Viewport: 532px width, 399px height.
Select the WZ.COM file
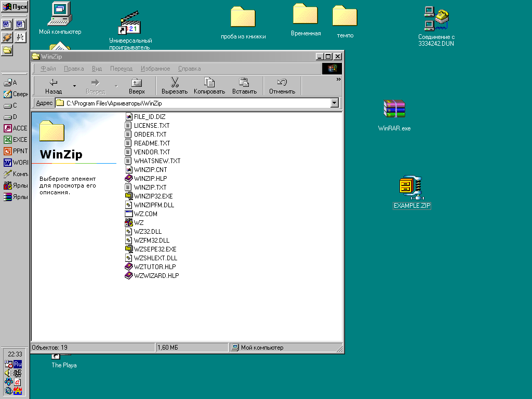click(x=141, y=214)
